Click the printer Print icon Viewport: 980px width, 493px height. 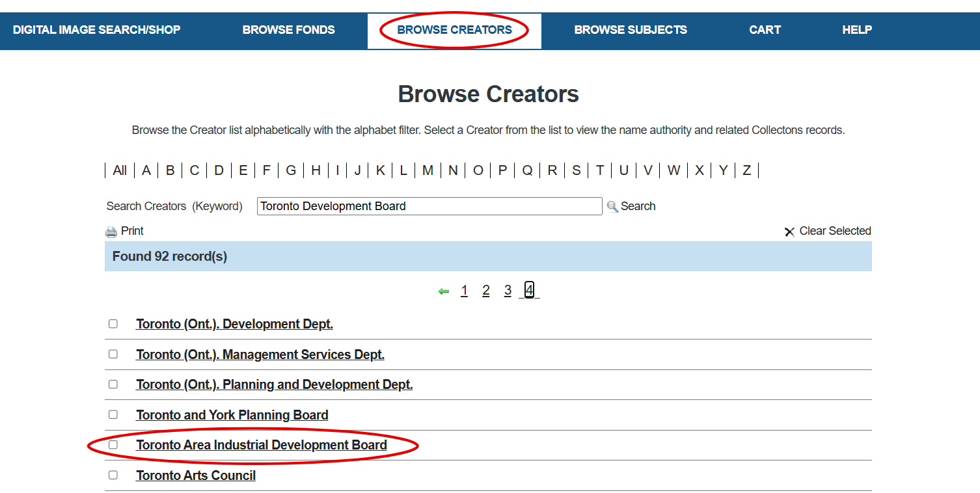pos(111,232)
